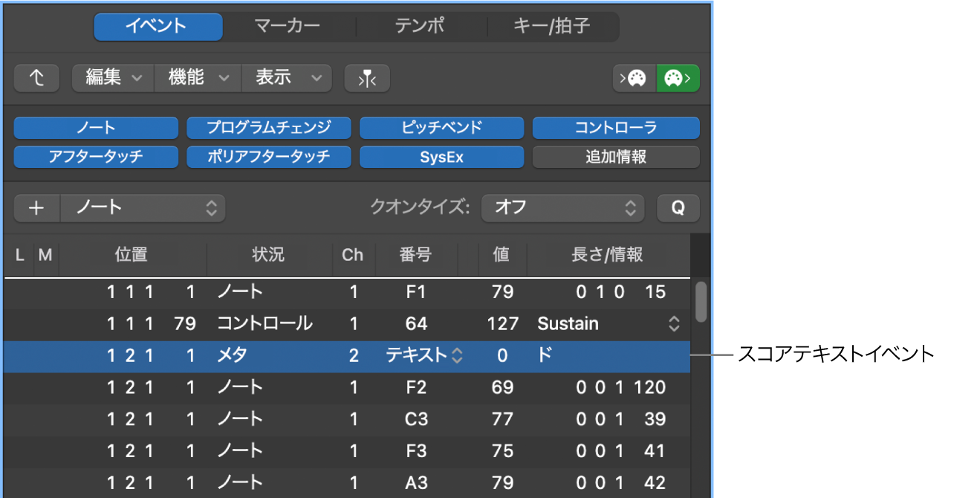
Task: Toggle the ノート event filter
Action: click(95, 127)
